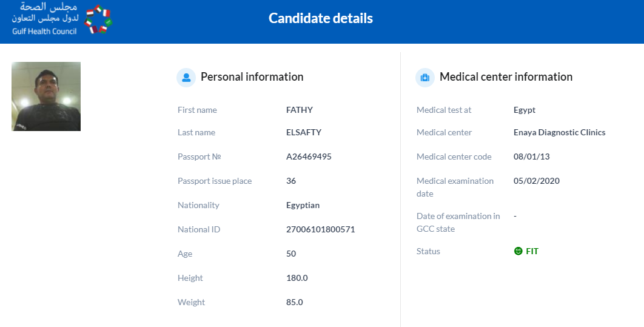Click the Medical test at Egypt value
Image resolution: width=644 pixels, height=327 pixels.
525,110
